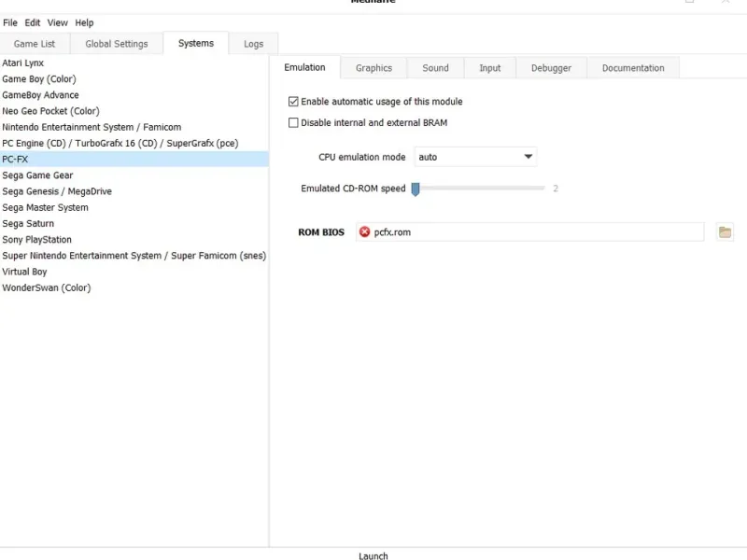Screen dimensions: 747x560
Task: Click inside the ROM BIOS path field
Action: (529, 231)
